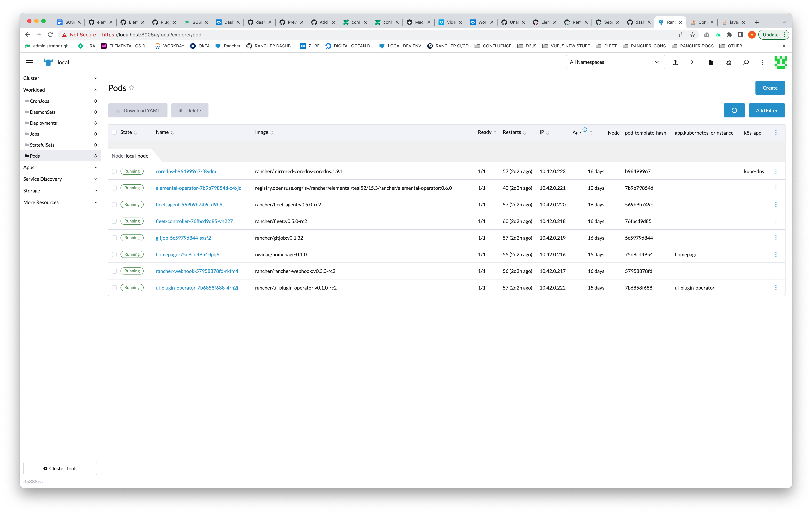
Task: Click the Download KubeConfig file icon
Action: coord(711,62)
